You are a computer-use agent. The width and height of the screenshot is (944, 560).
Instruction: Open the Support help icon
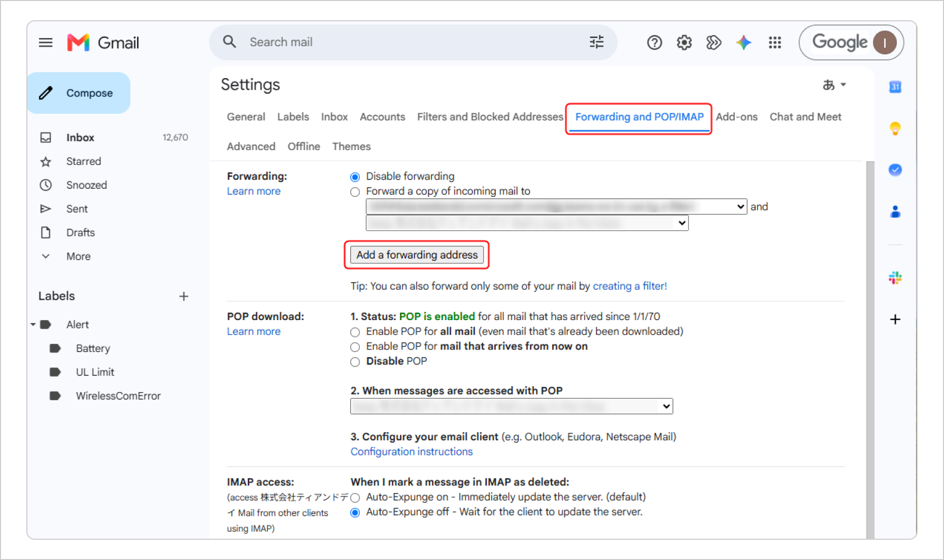[654, 43]
